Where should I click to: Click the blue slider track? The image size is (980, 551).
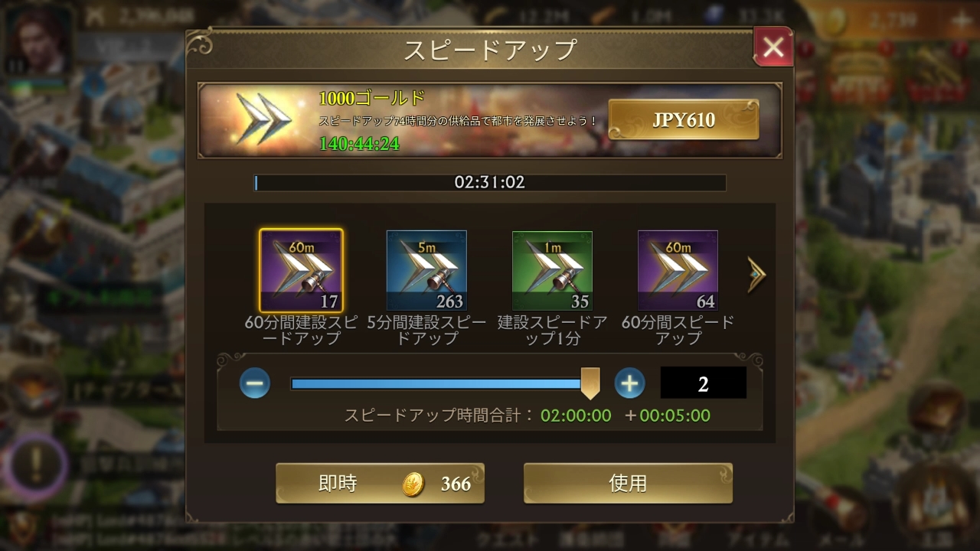[436, 383]
